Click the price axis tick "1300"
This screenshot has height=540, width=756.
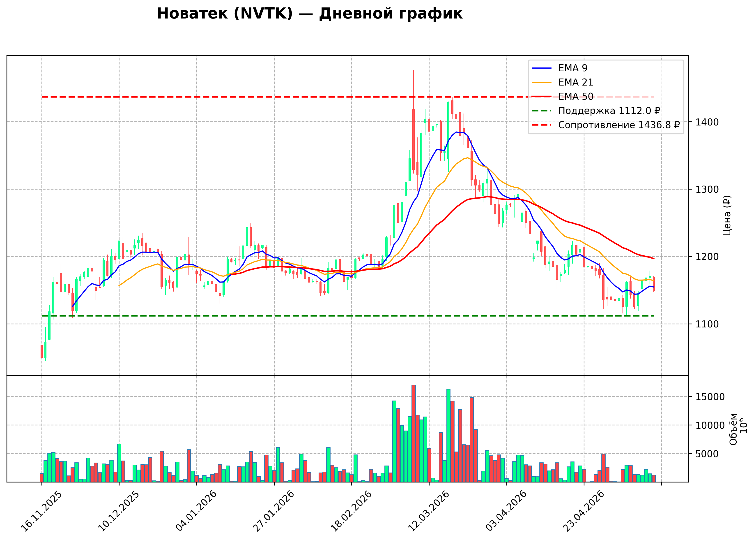pyautogui.click(x=708, y=190)
